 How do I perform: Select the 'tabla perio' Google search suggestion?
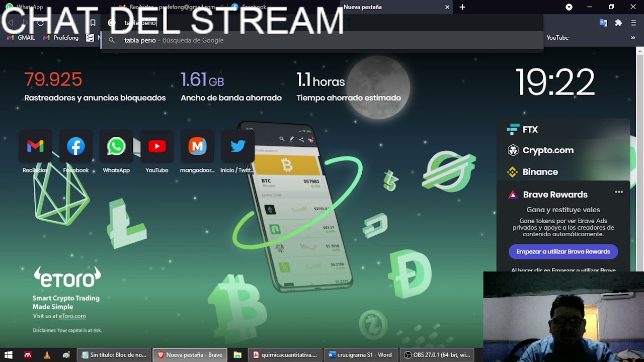tap(322, 40)
